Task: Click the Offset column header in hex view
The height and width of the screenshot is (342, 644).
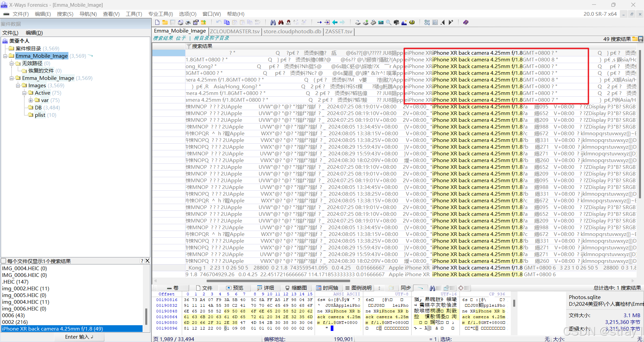Action: pyautogui.click(x=166, y=294)
